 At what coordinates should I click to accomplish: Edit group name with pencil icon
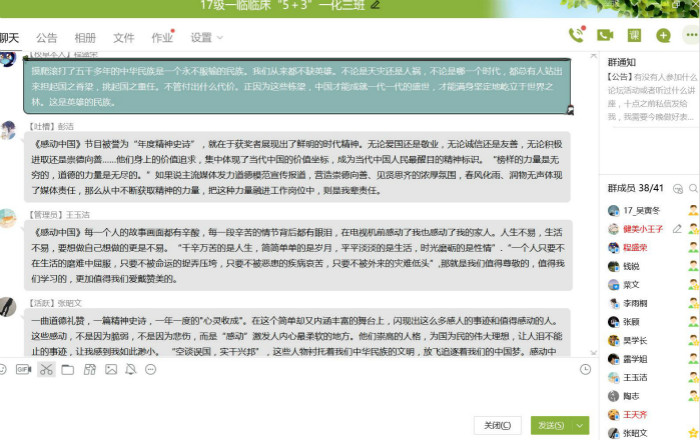[x=375, y=5]
